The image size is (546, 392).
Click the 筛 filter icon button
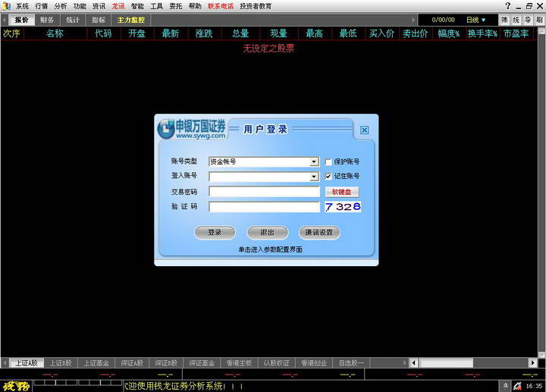(x=505, y=20)
